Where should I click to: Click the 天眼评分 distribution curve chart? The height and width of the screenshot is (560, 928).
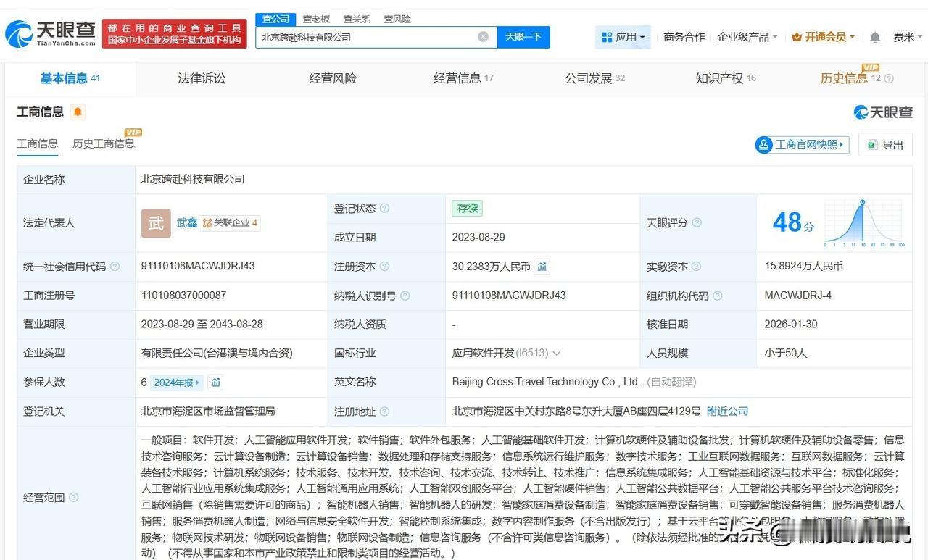[x=864, y=223]
